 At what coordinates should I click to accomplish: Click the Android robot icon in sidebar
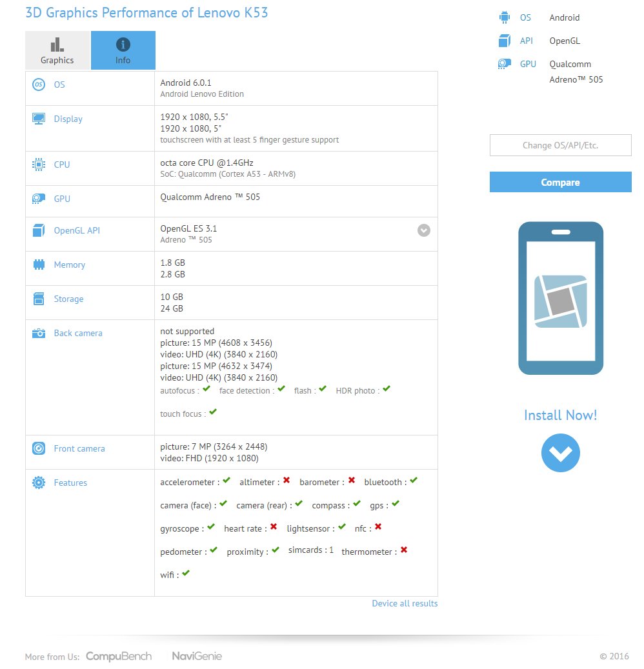(505, 17)
